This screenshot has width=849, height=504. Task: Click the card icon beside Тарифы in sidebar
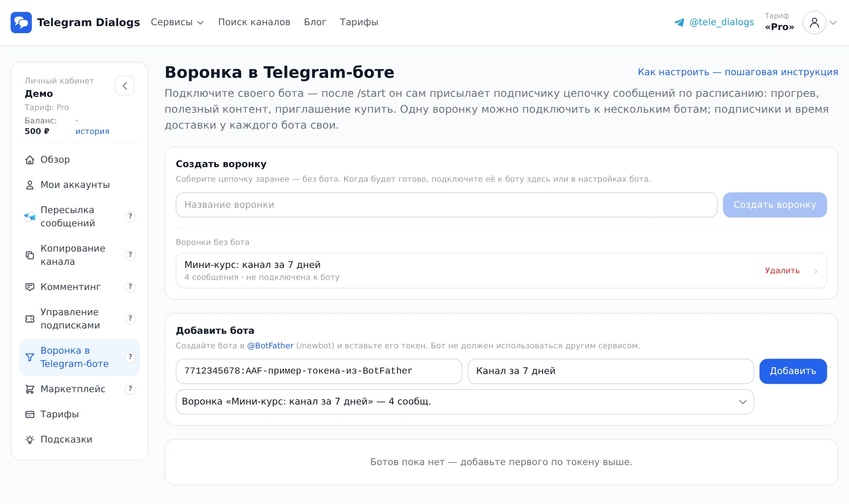[30, 414]
